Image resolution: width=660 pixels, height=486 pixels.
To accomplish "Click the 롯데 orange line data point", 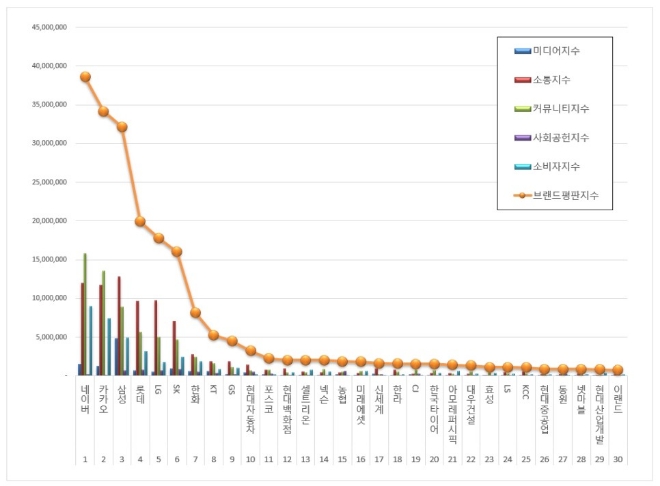I will pyautogui.click(x=140, y=221).
